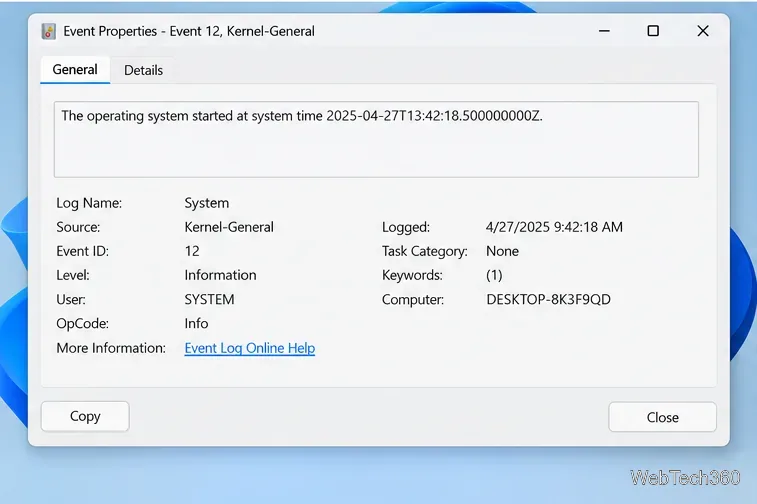Click the 'Log Name:' label
This screenshot has width=757, height=504.
click(x=89, y=203)
